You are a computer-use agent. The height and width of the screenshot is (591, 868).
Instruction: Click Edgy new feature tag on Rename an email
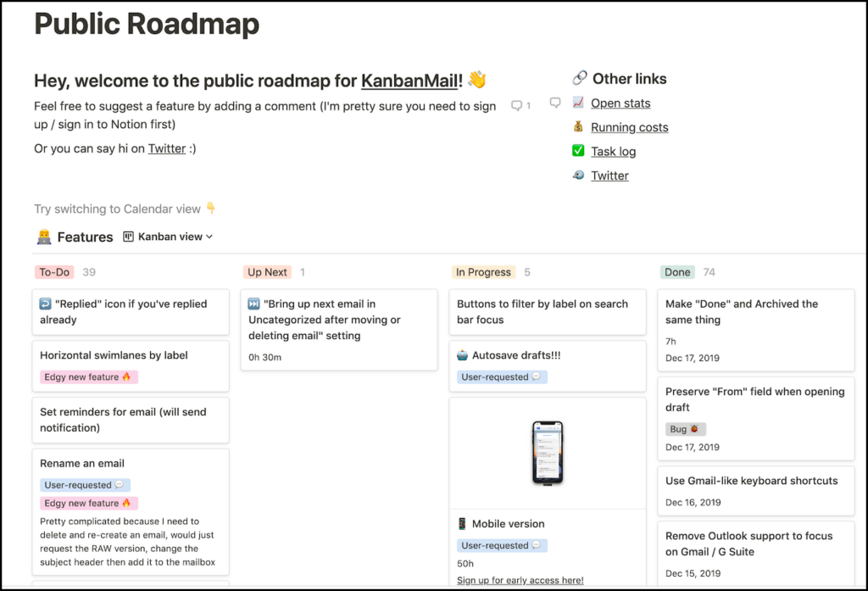[88, 503]
